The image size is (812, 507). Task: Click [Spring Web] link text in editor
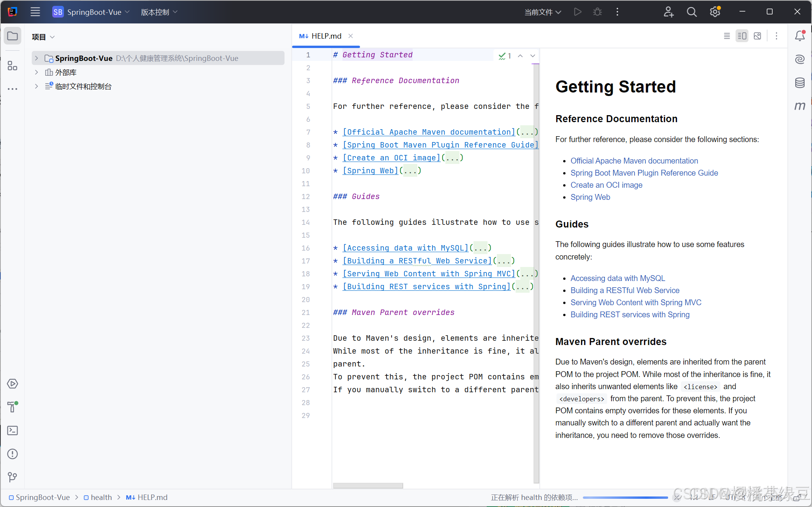[371, 171]
